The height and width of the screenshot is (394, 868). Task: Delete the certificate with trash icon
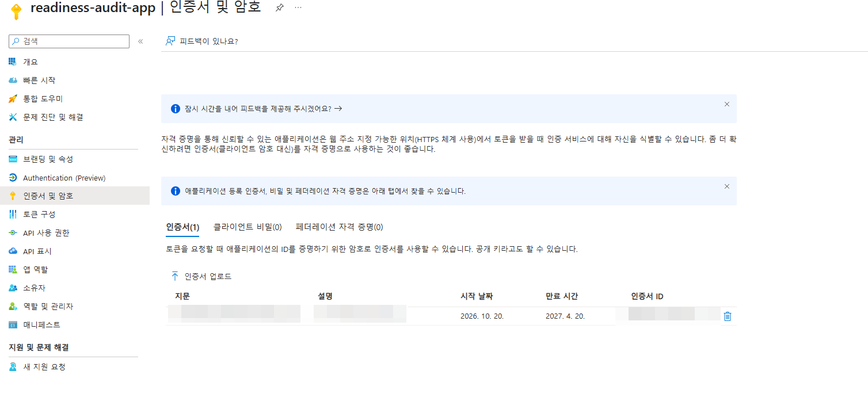pos(728,316)
